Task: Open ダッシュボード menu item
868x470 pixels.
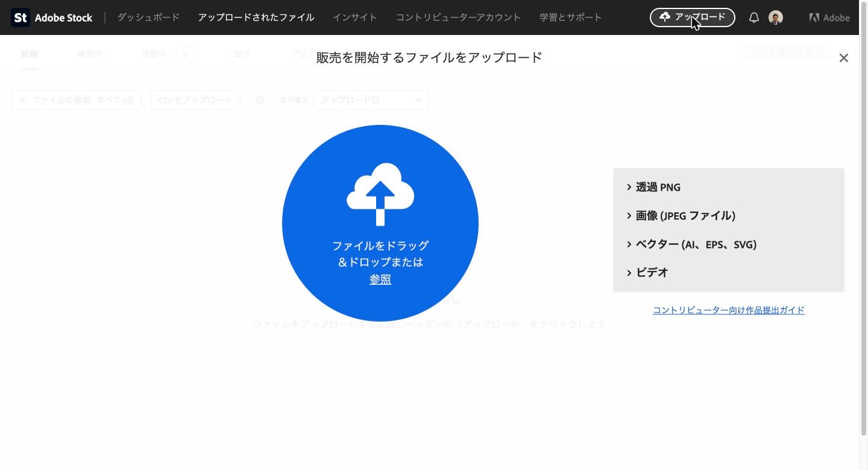Action: point(148,17)
